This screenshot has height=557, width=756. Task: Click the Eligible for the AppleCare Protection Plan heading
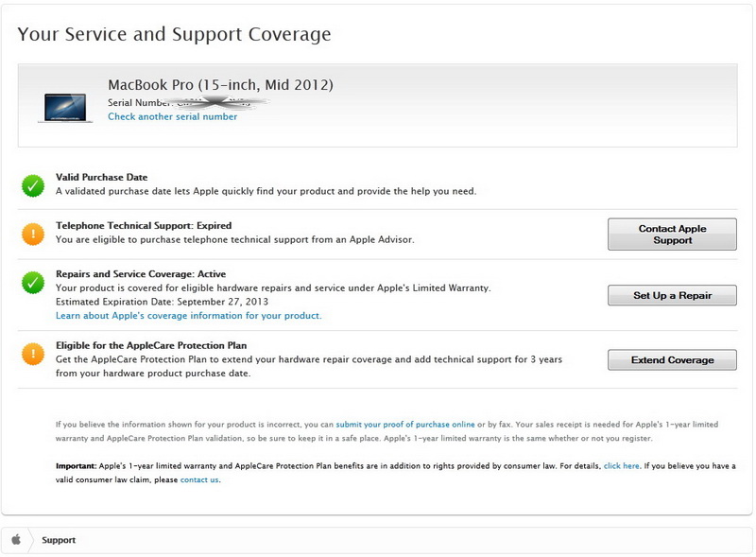151,346
